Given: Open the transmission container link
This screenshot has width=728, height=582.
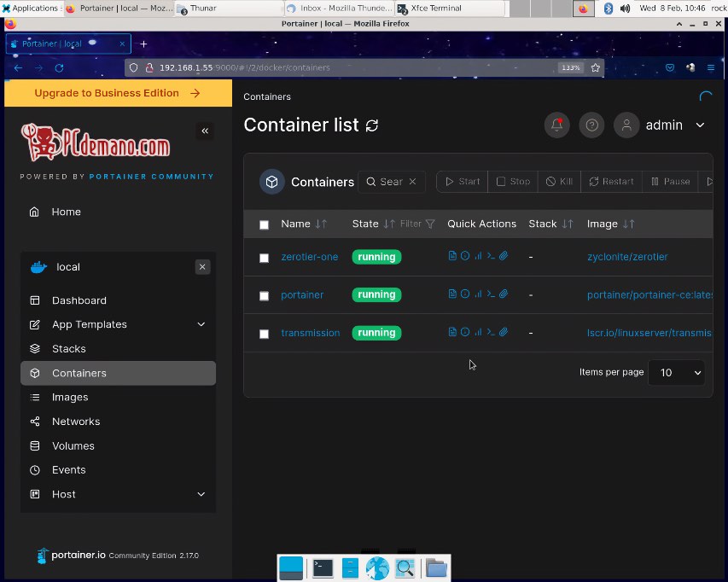Looking at the screenshot, I should tap(310, 333).
